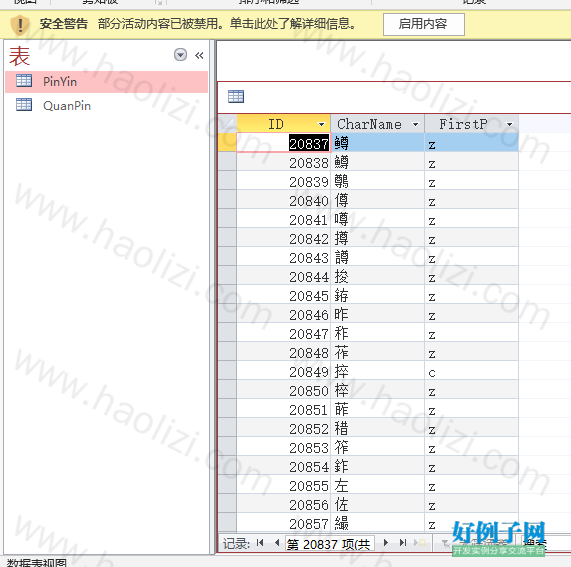Click the ID cell 20857
Image resolution: width=571 pixels, height=567 pixels.
click(284, 523)
